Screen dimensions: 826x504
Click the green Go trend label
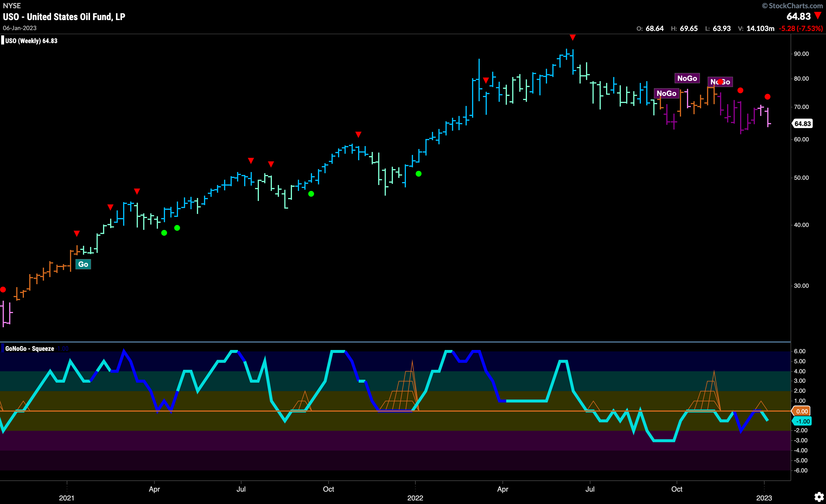tap(83, 264)
